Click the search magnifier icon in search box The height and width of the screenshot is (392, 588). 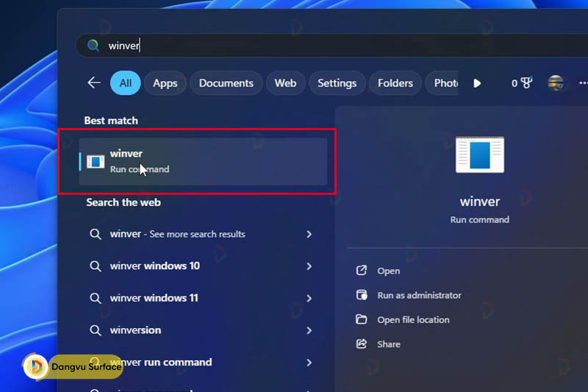[x=93, y=46]
